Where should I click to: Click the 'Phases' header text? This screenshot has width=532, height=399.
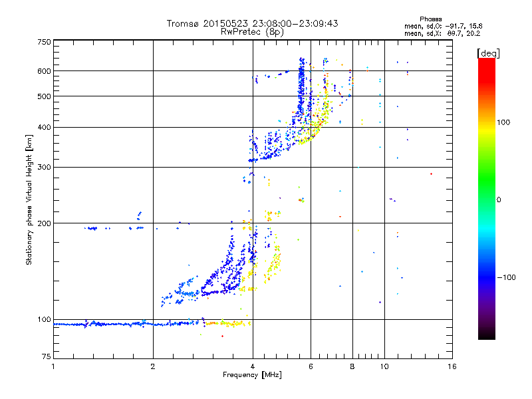430,19
